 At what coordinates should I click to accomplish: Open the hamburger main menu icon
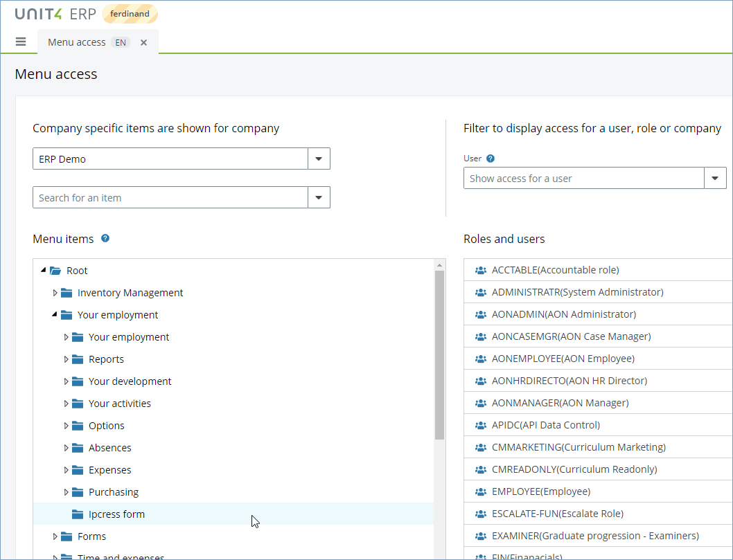[x=21, y=42]
